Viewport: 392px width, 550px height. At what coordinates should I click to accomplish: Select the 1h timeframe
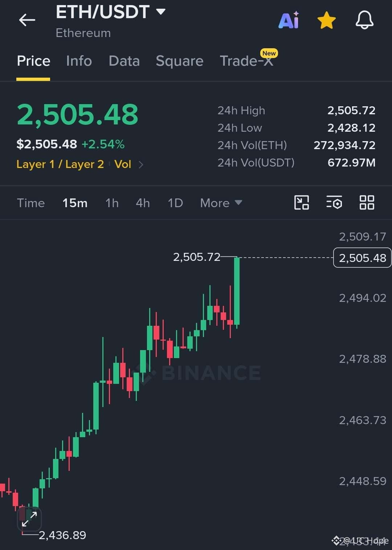(x=112, y=203)
